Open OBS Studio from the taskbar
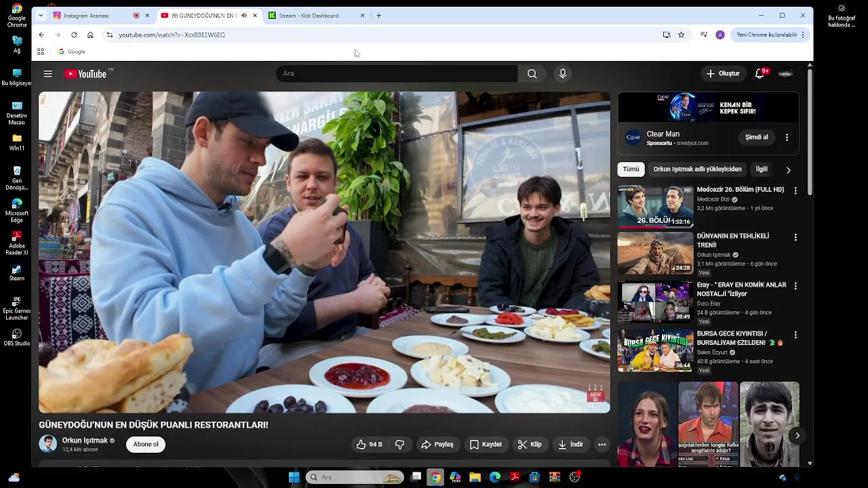Screen dimensions: 868x488 [x=575, y=477]
